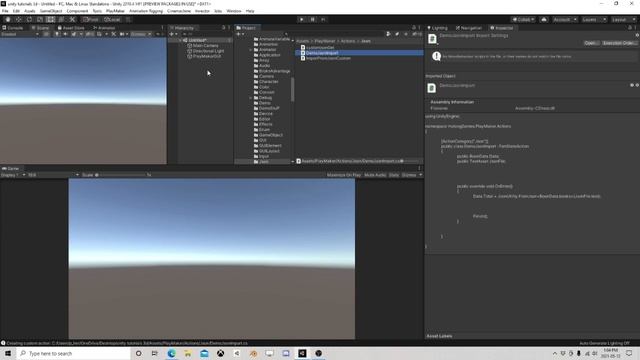The width and height of the screenshot is (640, 360).
Task: Toggle hidden packages visibility in Project
Action: (417, 34)
